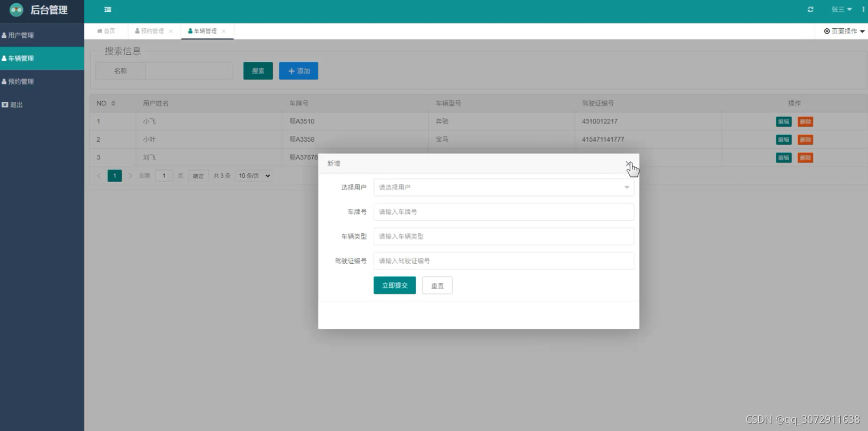Screen dimensions: 868x431
Task: Click the 搜索 button
Action: click(x=258, y=71)
